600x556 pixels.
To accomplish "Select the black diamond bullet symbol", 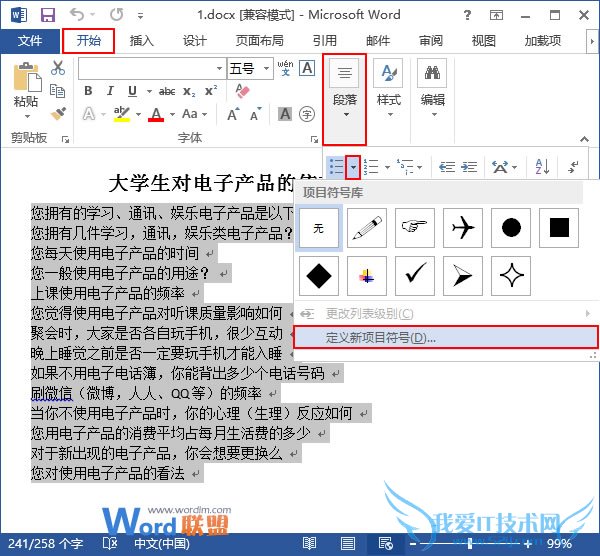I will 319,276.
